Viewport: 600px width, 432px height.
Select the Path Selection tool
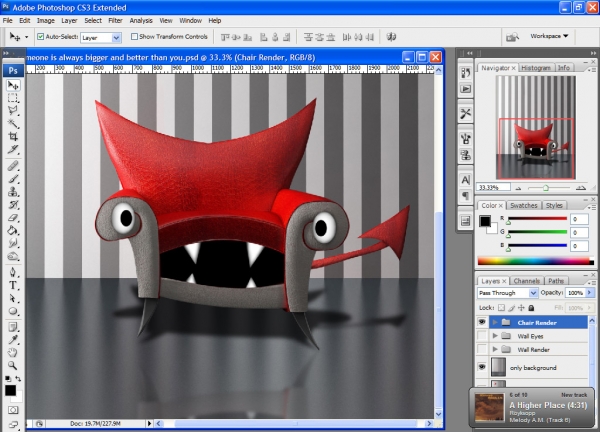tap(13, 298)
